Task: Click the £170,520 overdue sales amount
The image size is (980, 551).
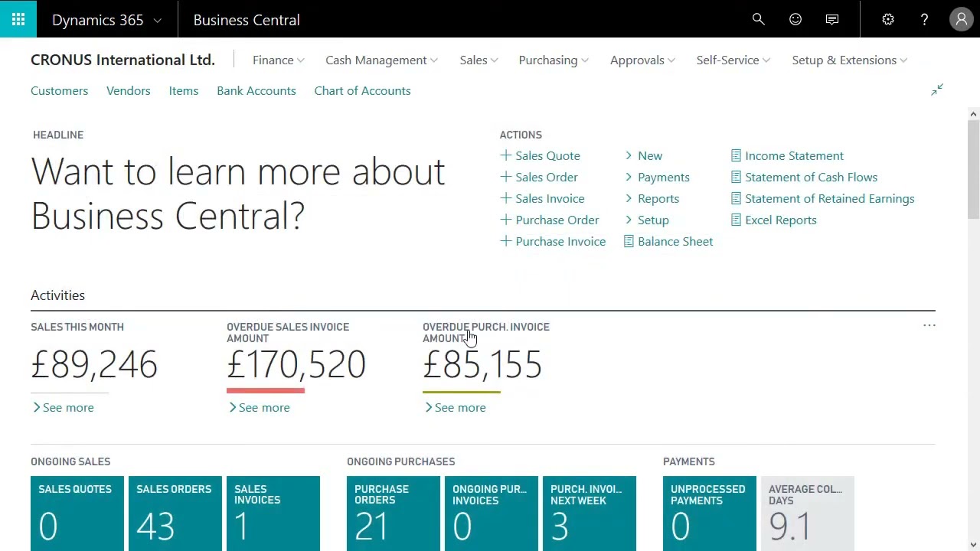Action: coord(296,364)
